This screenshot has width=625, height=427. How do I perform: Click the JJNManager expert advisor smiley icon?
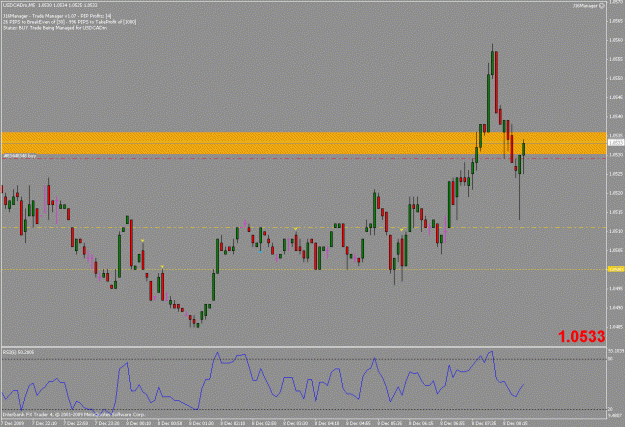tap(602, 6)
